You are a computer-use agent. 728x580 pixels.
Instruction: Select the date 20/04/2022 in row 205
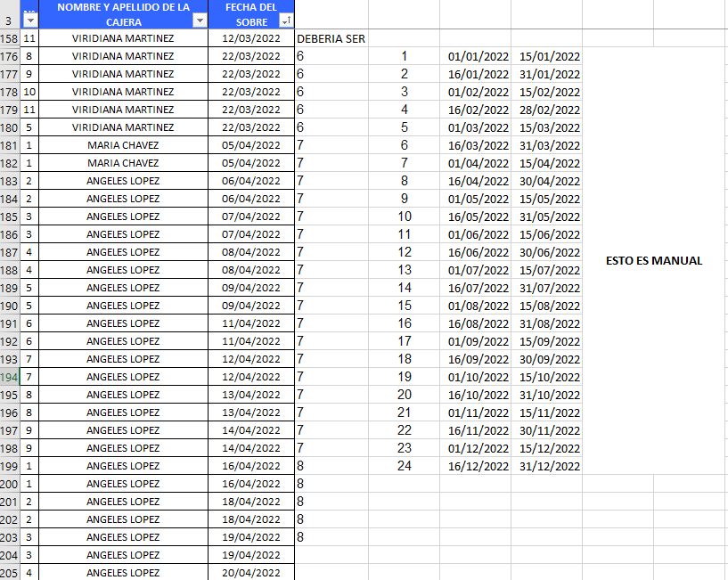[x=251, y=573]
